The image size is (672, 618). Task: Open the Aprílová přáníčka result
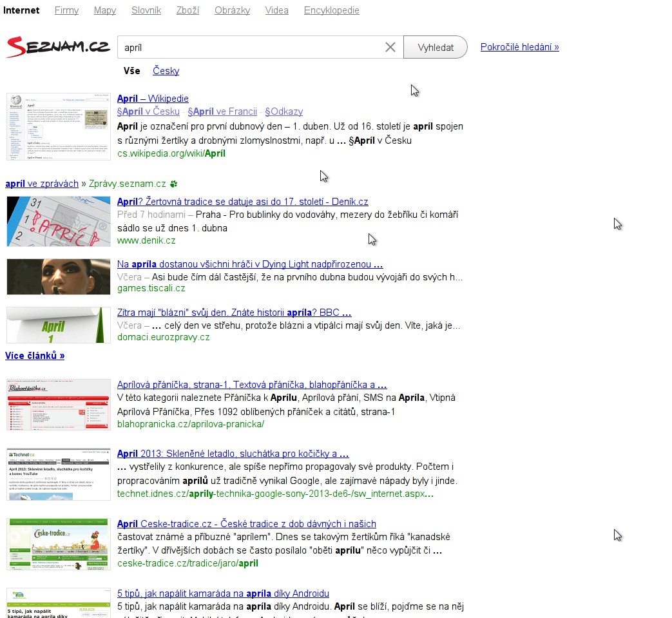252,385
